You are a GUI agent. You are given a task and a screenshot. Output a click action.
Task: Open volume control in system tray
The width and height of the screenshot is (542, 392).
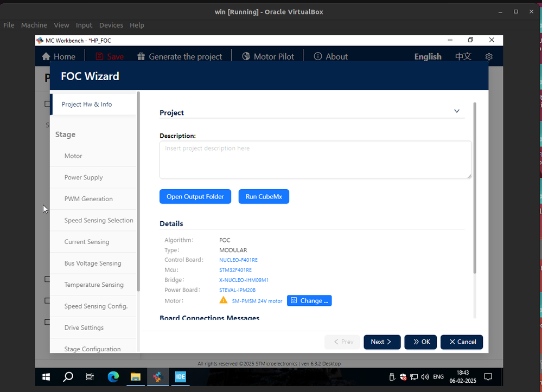click(425, 377)
